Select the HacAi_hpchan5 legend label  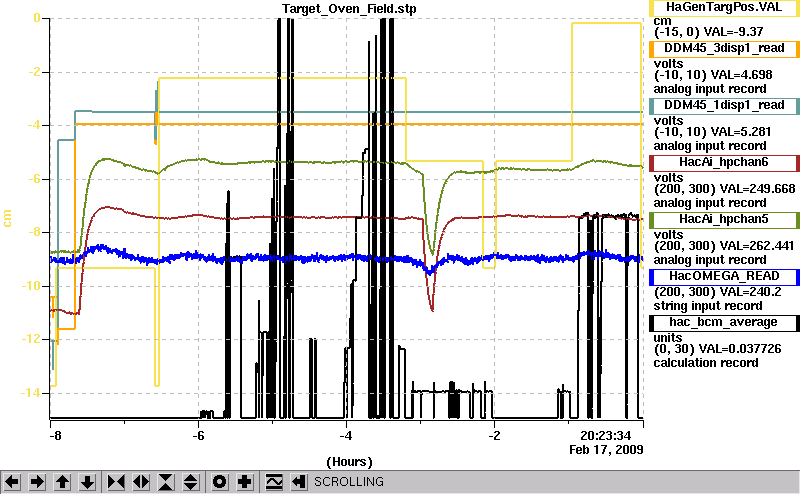click(724, 220)
